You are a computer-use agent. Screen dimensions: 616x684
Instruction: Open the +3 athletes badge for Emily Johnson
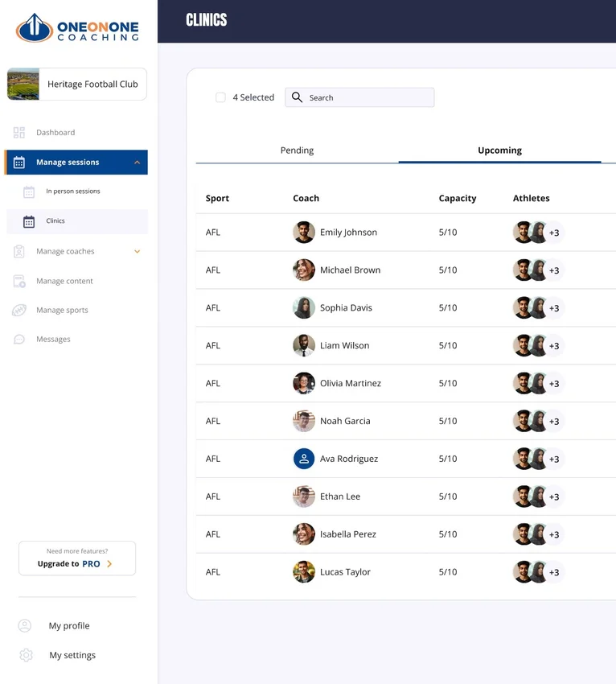point(554,233)
